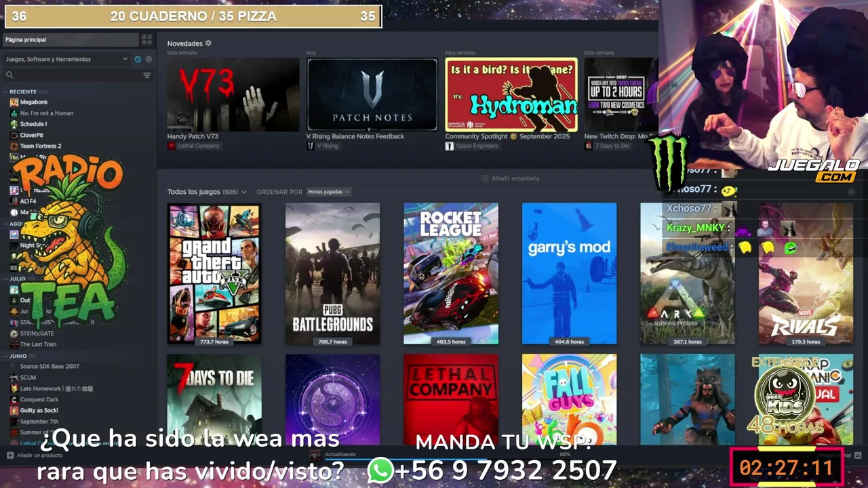Click the Lethal Company news source icon
Screen dimensions: 868x488
coord(172,146)
